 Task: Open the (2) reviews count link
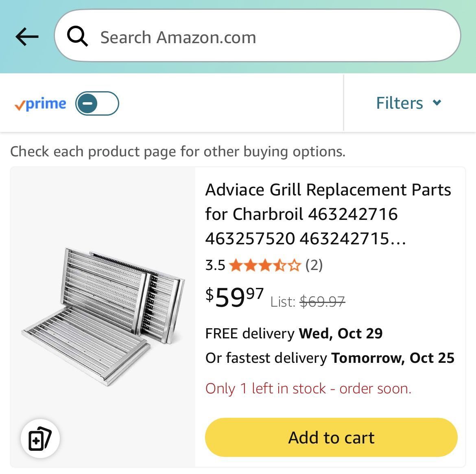pos(314,265)
